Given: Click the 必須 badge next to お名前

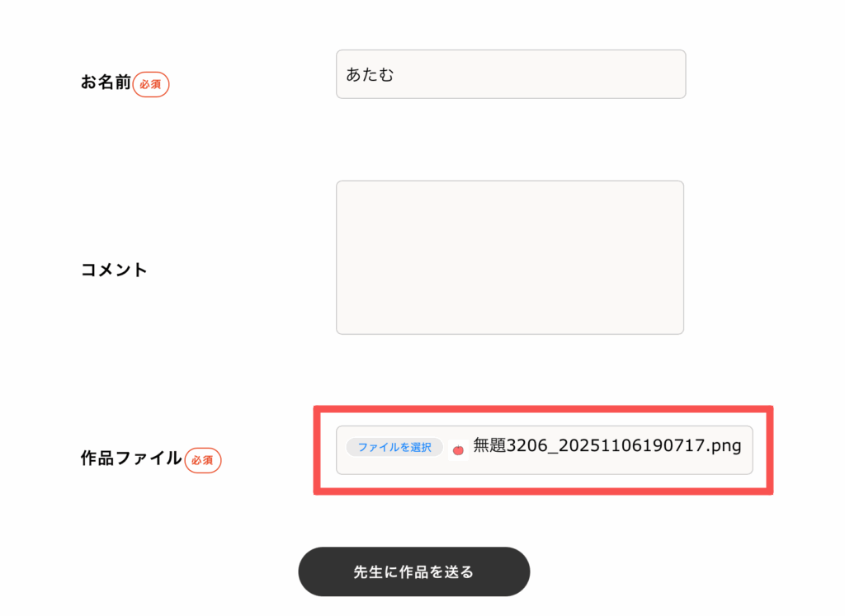Looking at the screenshot, I should [150, 84].
